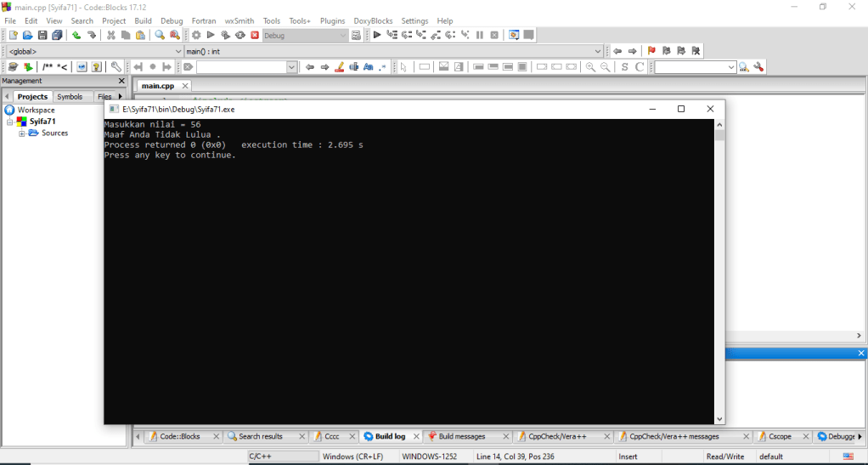
Task: Click the console window vertical scrollbar
Action: pos(719,272)
